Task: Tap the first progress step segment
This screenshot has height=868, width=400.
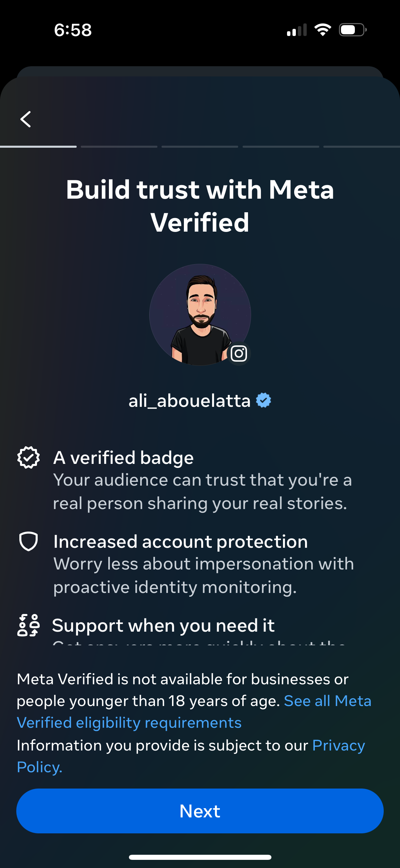Action: pyautogui.click(x=38, y=147)
